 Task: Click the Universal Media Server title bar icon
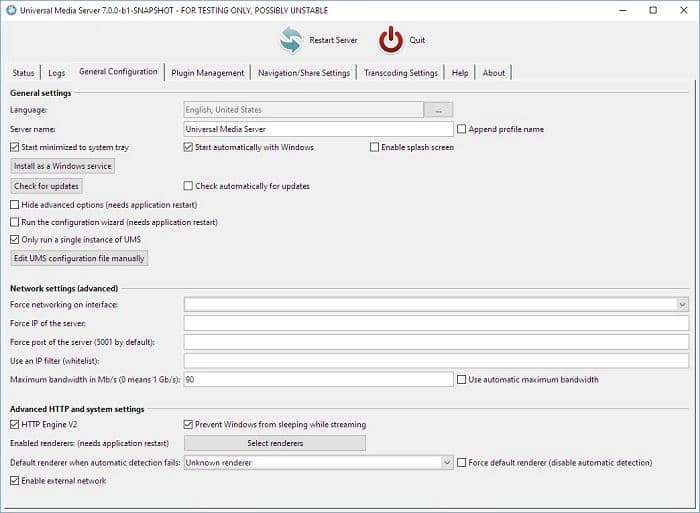(11, 10)
